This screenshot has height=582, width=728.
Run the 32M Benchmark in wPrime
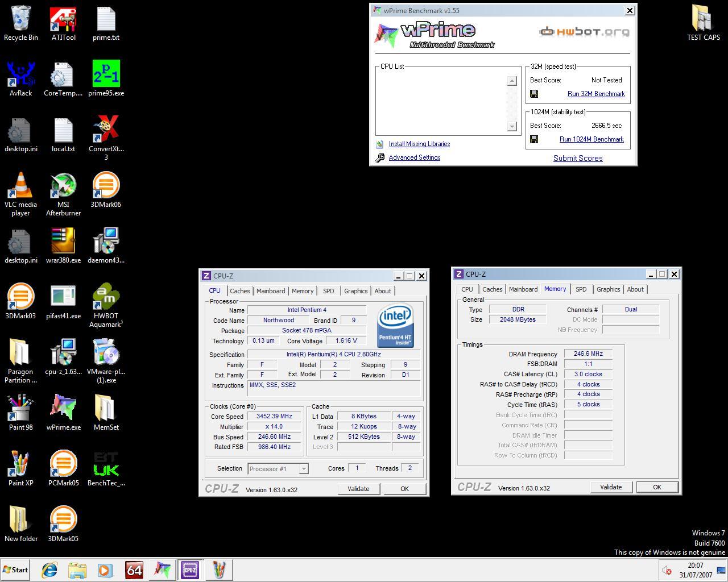tap(596, 94)
